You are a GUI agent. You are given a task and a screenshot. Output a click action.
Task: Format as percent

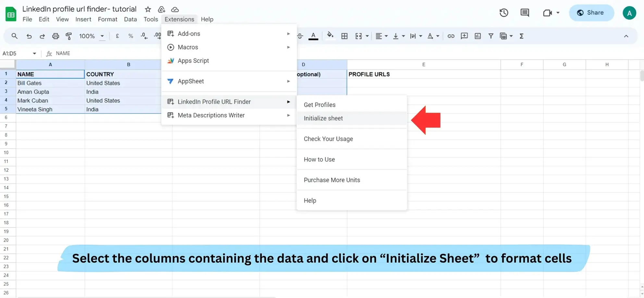[130, 36]
